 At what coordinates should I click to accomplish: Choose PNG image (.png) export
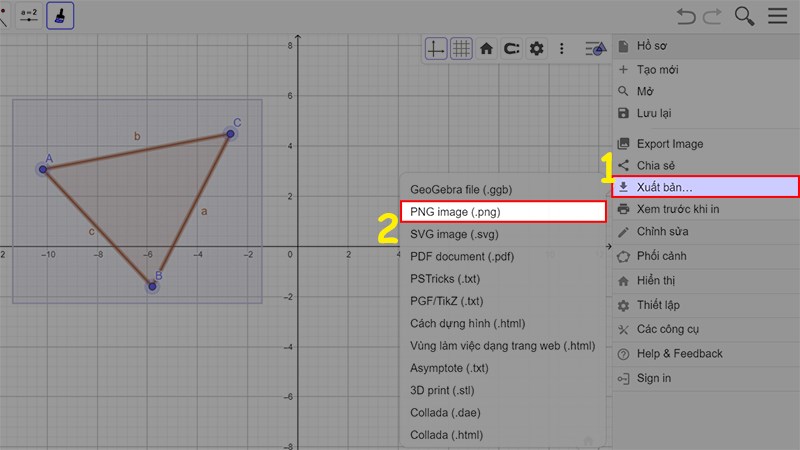(503, 212)
